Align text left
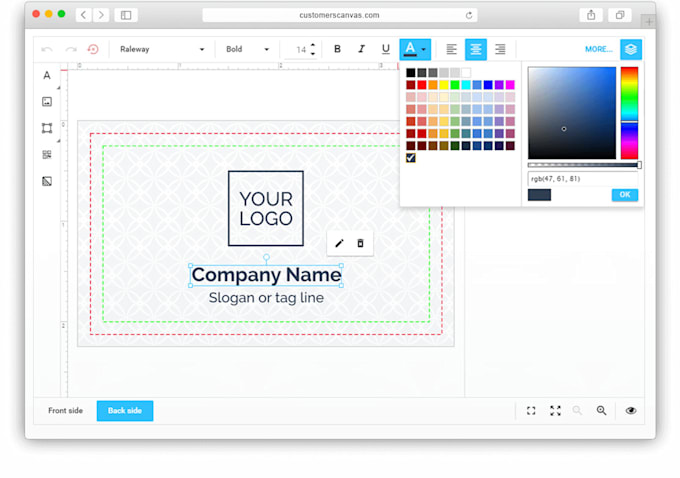This screenshot has height=478, width=680. click(451, 49)
